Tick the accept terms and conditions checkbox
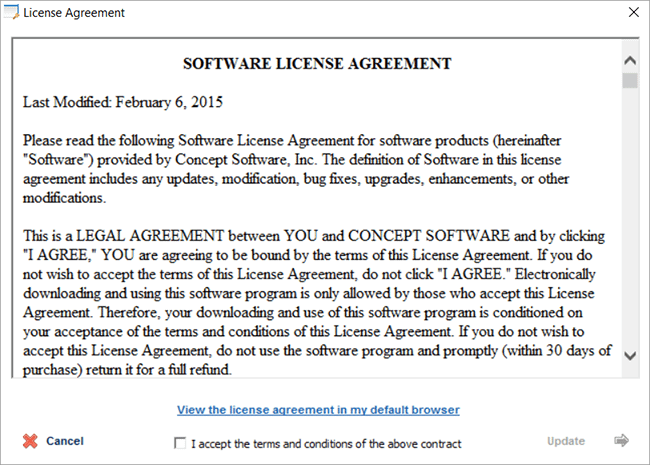 180,443
